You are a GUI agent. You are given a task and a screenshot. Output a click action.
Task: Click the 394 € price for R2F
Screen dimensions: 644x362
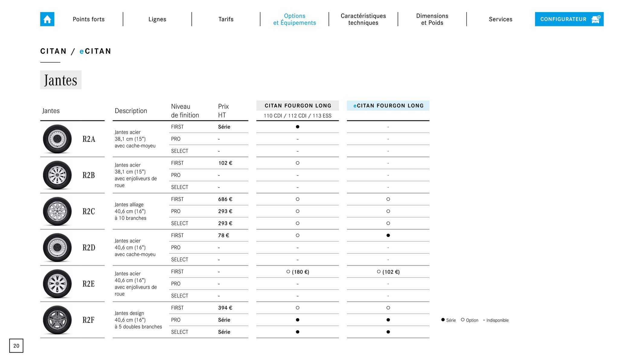click(225, 308)
